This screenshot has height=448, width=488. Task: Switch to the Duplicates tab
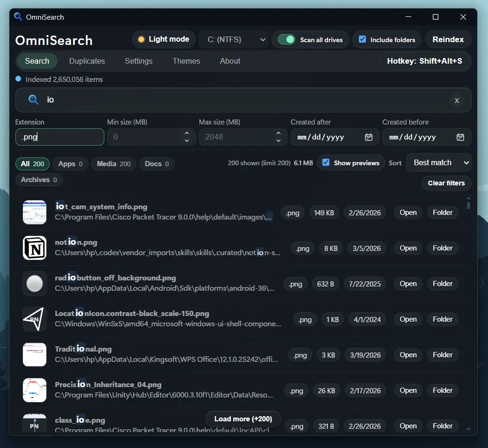(x=87, y=61)
